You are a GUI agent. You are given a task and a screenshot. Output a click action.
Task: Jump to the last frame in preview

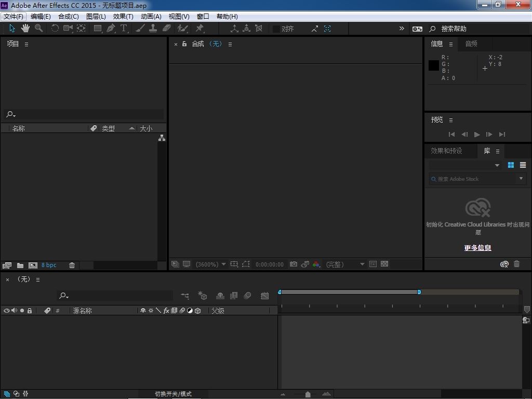click(502, 135)
